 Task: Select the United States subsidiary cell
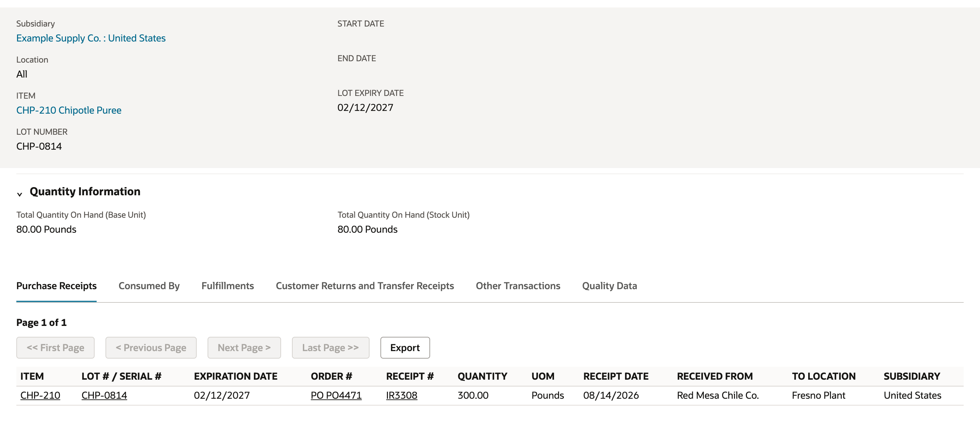912,396
